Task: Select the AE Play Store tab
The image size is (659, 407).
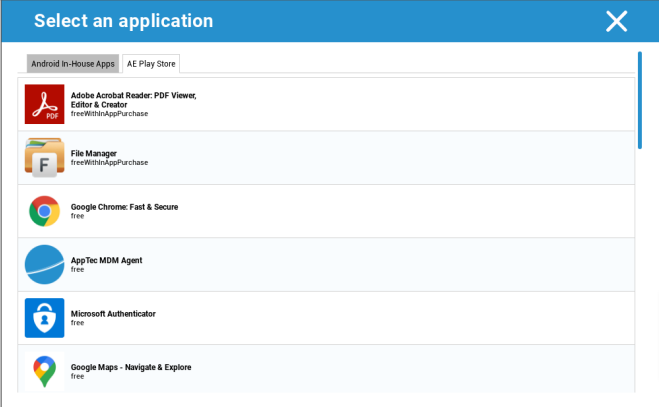Action: click(x=150, y=64)
